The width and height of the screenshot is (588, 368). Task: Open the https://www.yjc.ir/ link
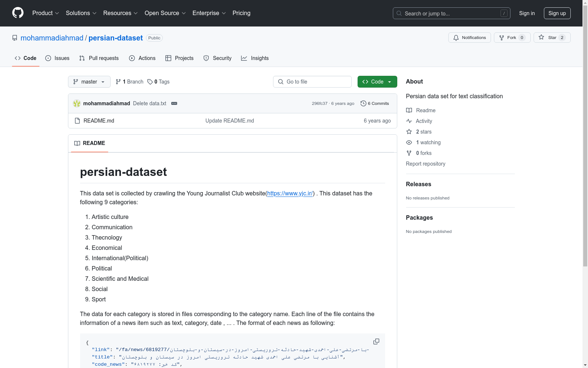tap(290, 194)
